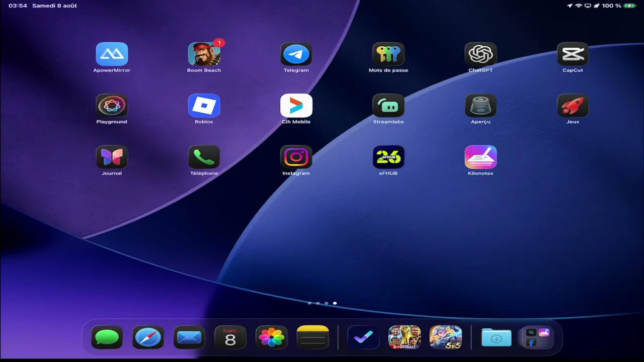Viewport: 644px width, 362px height.
Task: Open Kilonotes
Action: pyautogui.click(x=480, y=157)
